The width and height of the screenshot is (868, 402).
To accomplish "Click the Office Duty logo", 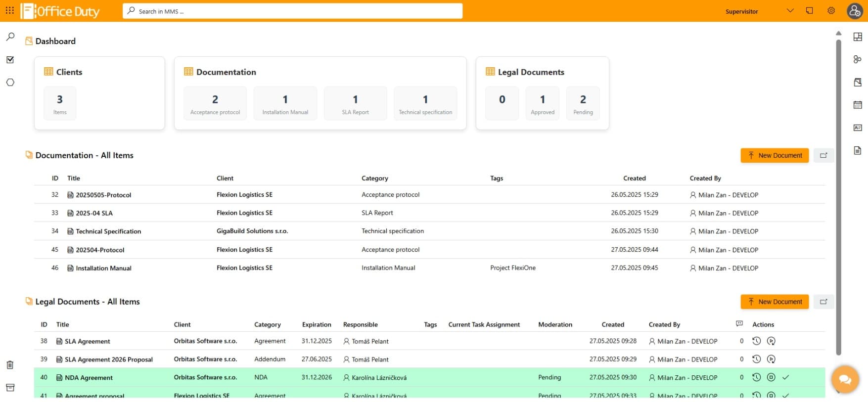I will pos(60,11).
